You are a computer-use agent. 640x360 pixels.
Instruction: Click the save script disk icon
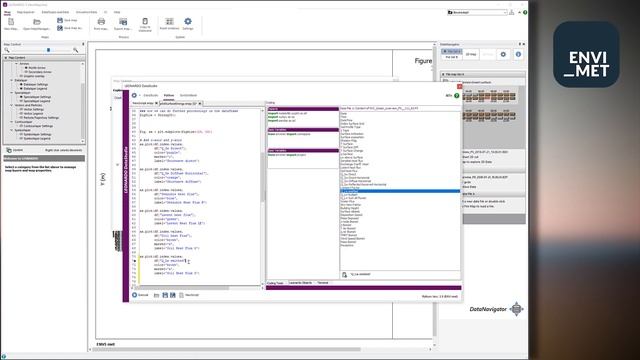[165, 295]
